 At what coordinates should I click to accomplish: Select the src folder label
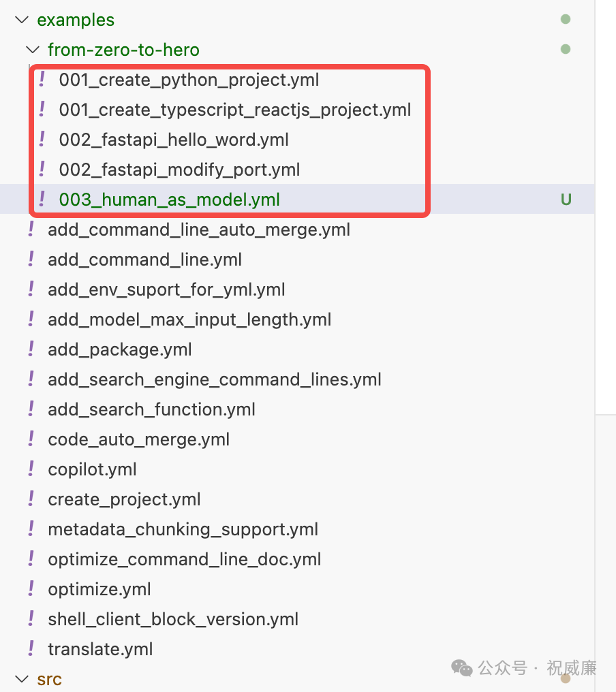[50, 679]
